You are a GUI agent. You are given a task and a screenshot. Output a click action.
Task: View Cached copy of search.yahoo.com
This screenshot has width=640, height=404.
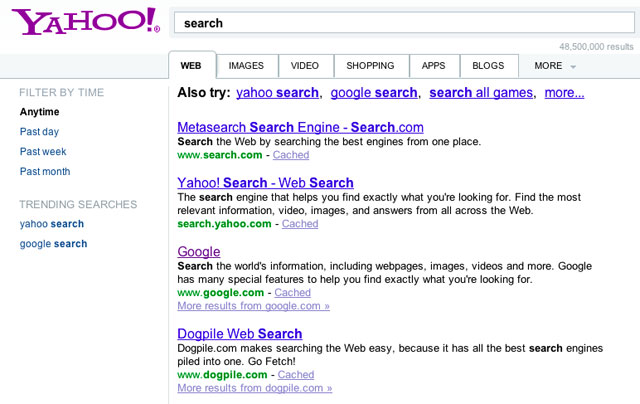(300, 224)
